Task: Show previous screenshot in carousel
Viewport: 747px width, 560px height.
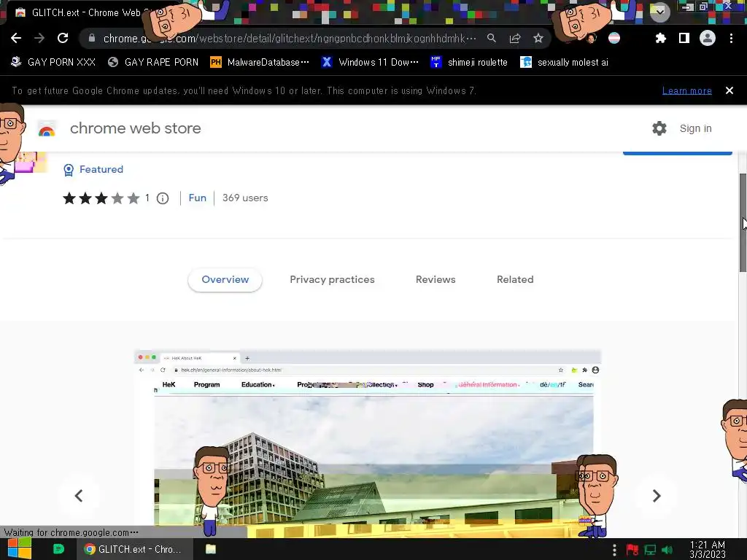Action: coord(79,496)
